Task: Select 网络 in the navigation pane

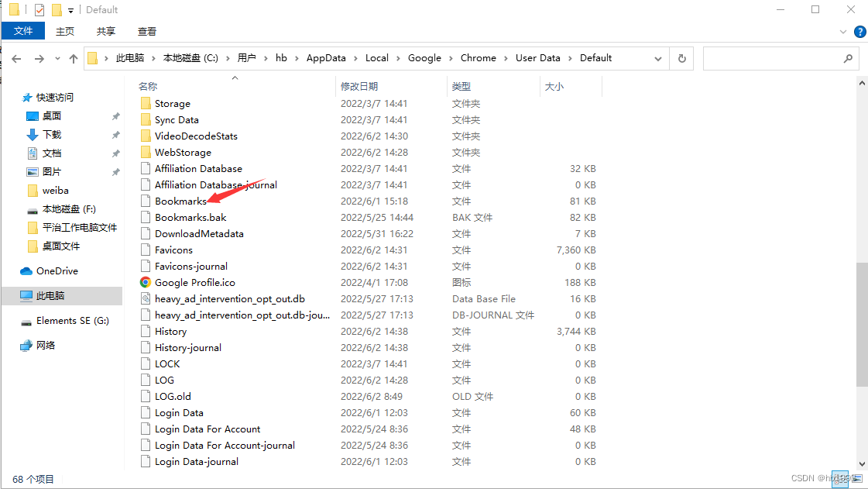Action: 46,346
